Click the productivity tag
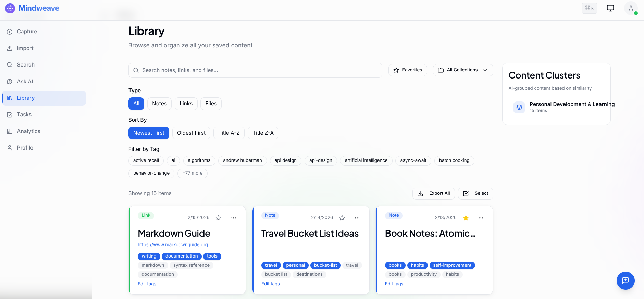This screenshot has height=299, width=644. point(424,274)
